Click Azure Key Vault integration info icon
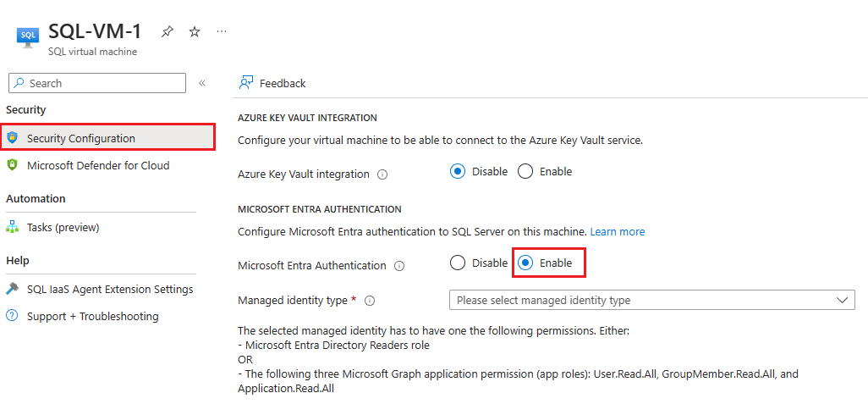Viewport: 868px width, 404px height. click(x=382, y=174)
